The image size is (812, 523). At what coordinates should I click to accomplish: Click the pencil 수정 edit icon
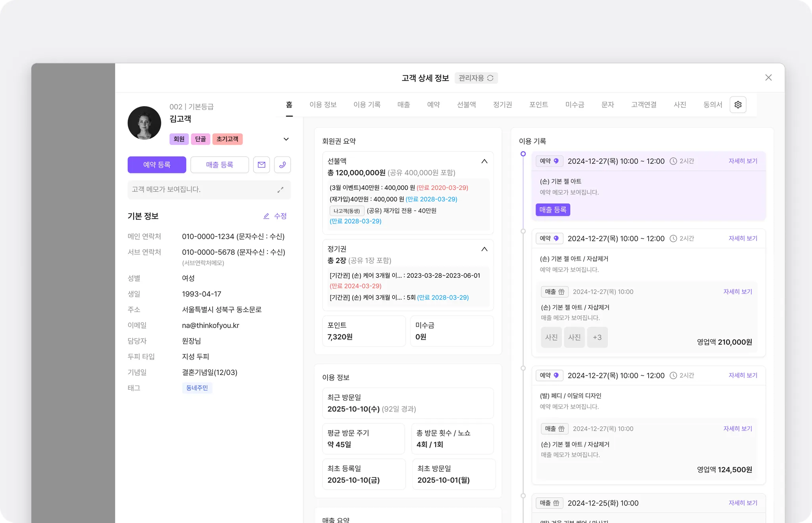point(266,216)
